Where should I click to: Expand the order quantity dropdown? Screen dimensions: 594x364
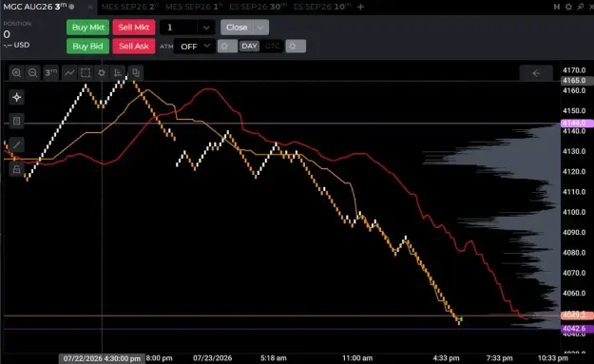[206, 28]
